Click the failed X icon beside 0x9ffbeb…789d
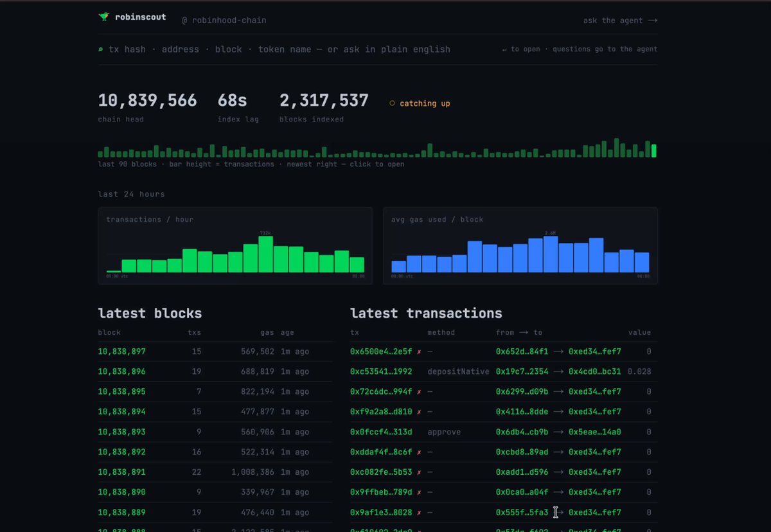Image resolution: width=771 pixels, height=532 pixels. (x=419, y=492)
